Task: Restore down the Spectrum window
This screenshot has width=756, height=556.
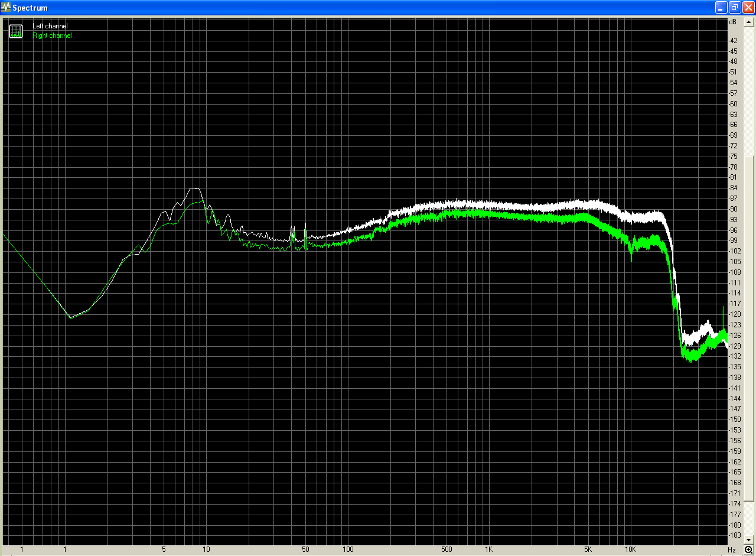Action: [x=735, y=7]
